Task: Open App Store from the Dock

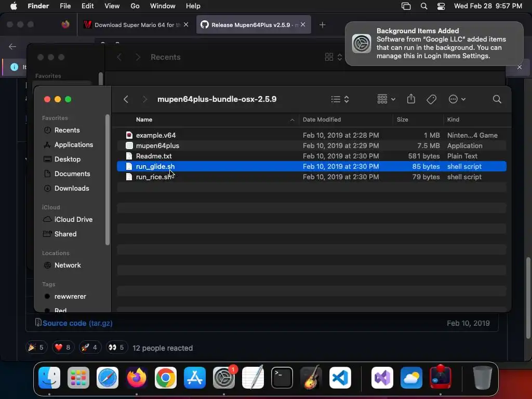Action: click(195, 378)
